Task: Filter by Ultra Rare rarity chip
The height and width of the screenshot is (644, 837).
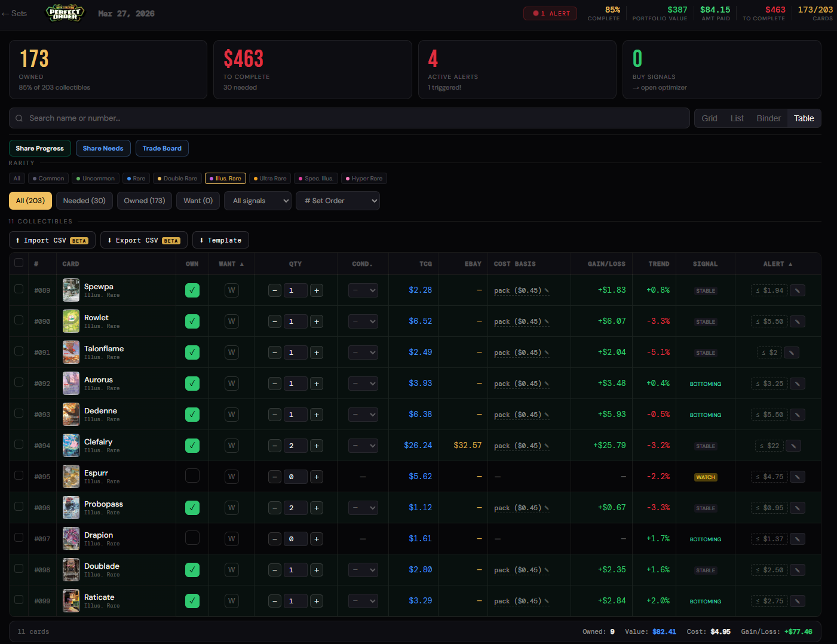Action: [270, 179]
